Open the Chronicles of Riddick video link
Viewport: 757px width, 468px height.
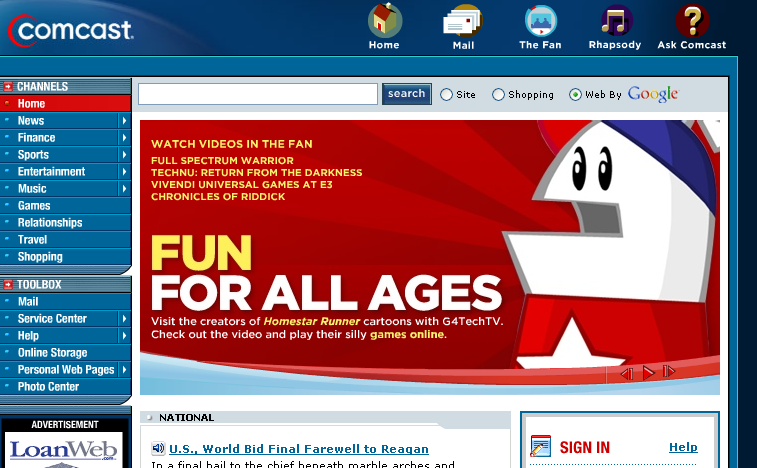point(218,197)
